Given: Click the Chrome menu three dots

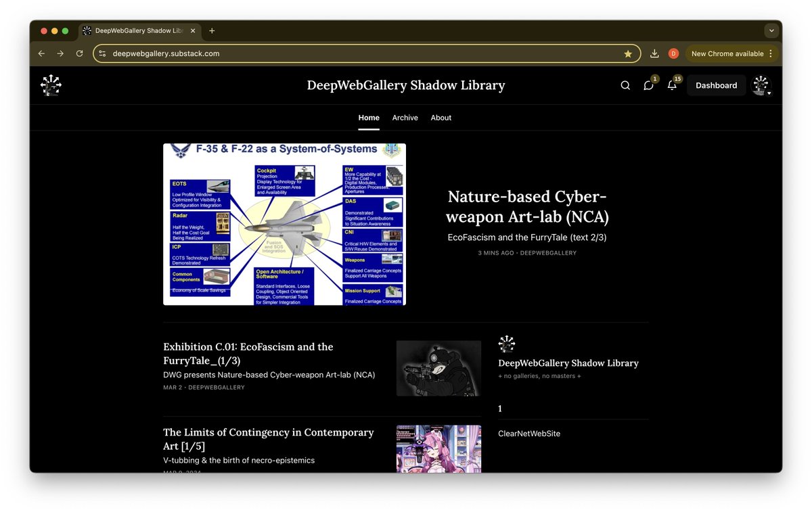Looking at the screenshot, I should tap(771, 53).
